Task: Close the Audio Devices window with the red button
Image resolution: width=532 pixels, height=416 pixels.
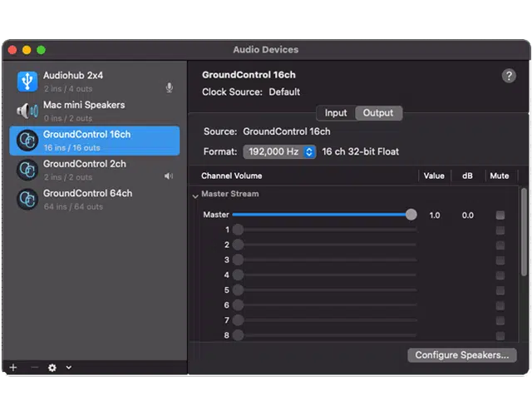Action: [x=12, y=50]
